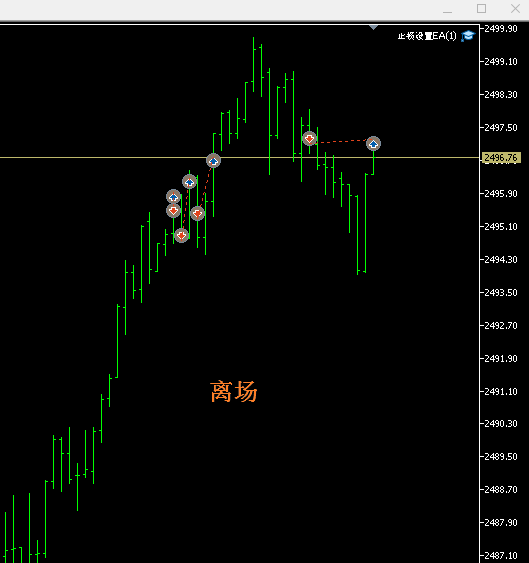529x563 pixels.
Task: Click the 离场 orange text label
Action: pos(233,391)
